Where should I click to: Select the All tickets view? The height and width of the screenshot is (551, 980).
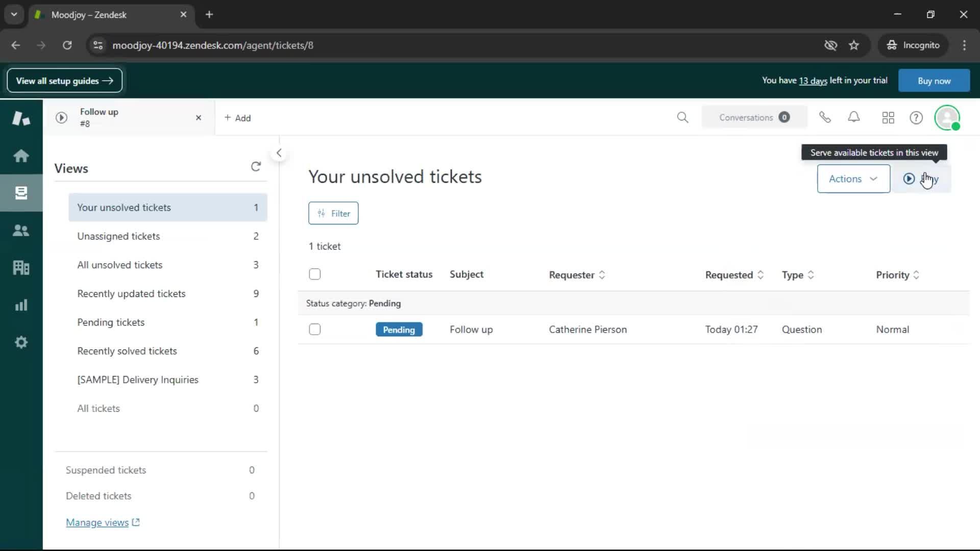(168, 409)
